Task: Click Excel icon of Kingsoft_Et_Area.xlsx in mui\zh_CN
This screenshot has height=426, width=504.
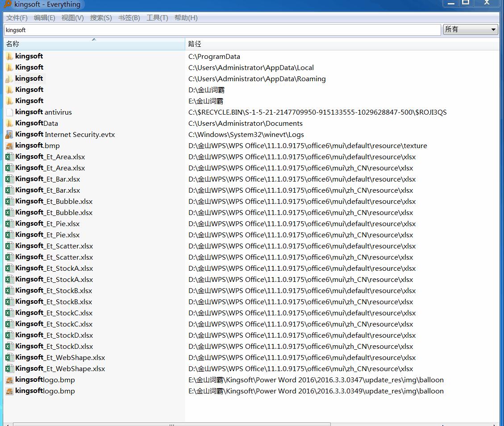Action: [10, 168]
